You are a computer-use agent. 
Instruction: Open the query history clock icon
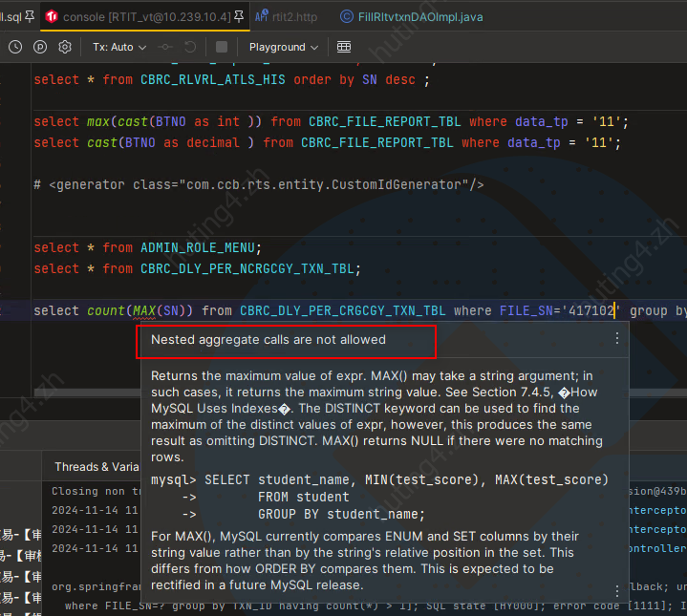tap(15, 47)
